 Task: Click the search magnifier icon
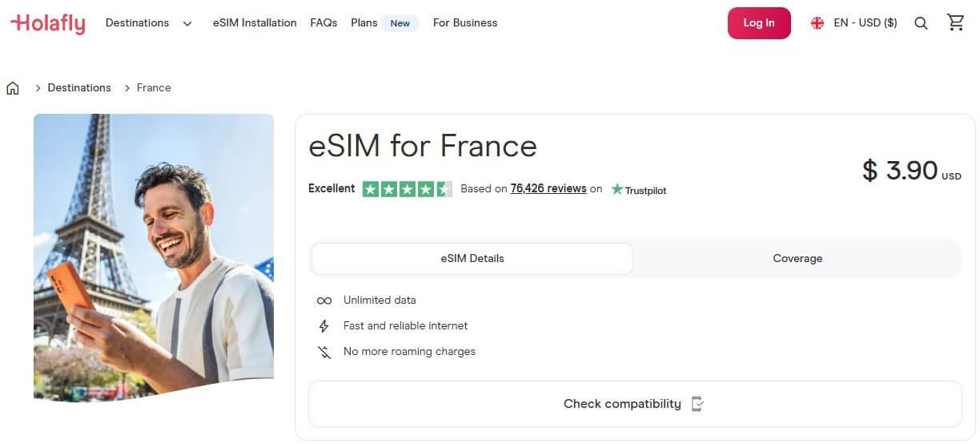921,23
